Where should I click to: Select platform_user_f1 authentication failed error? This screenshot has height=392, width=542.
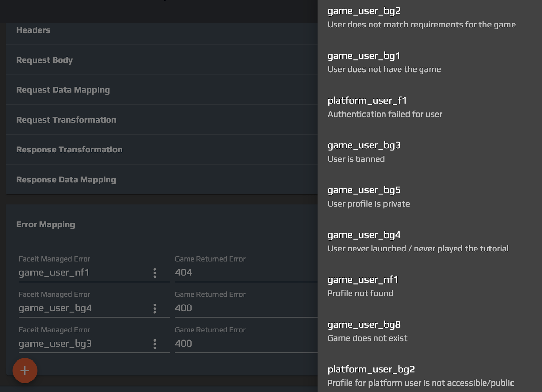pyautogui.click(x=367, y=100)
